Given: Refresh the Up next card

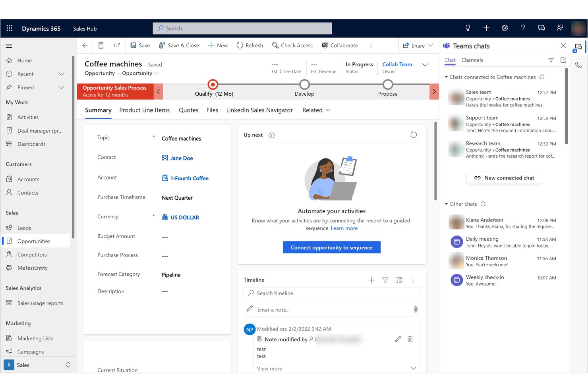Looking at the screenshot, I should point(414,135).
